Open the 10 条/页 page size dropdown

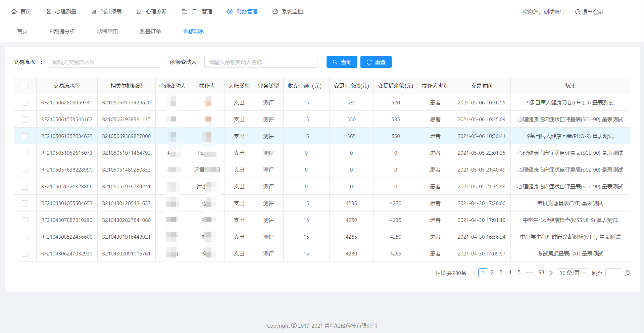pos(573,273)
